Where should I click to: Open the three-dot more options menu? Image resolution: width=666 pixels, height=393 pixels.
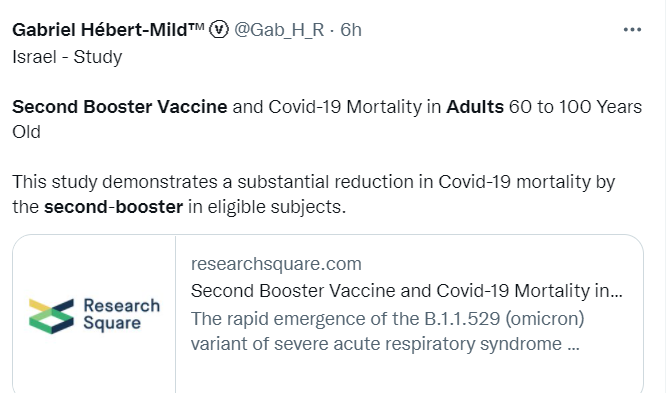(632, 30)
